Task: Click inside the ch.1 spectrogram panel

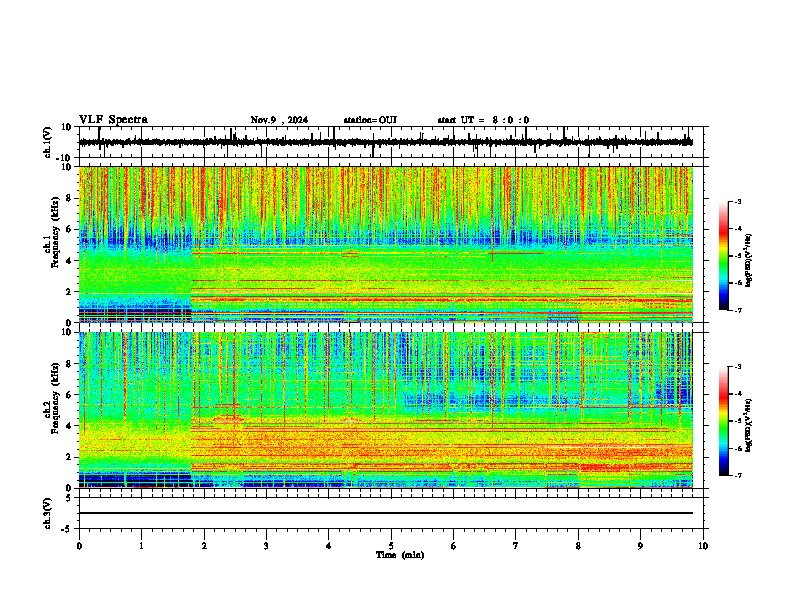Action: [385, 244]
